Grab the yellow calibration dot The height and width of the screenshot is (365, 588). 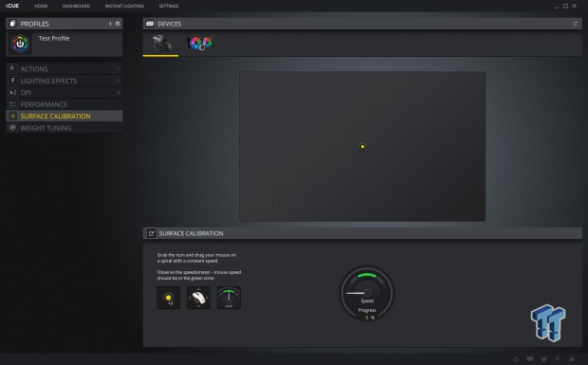point(362,147)
